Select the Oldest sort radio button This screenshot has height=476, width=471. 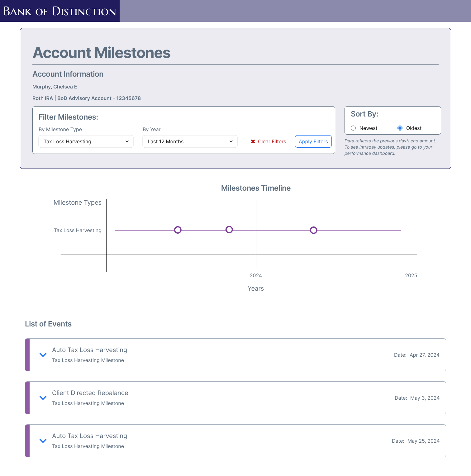point(400,128)
